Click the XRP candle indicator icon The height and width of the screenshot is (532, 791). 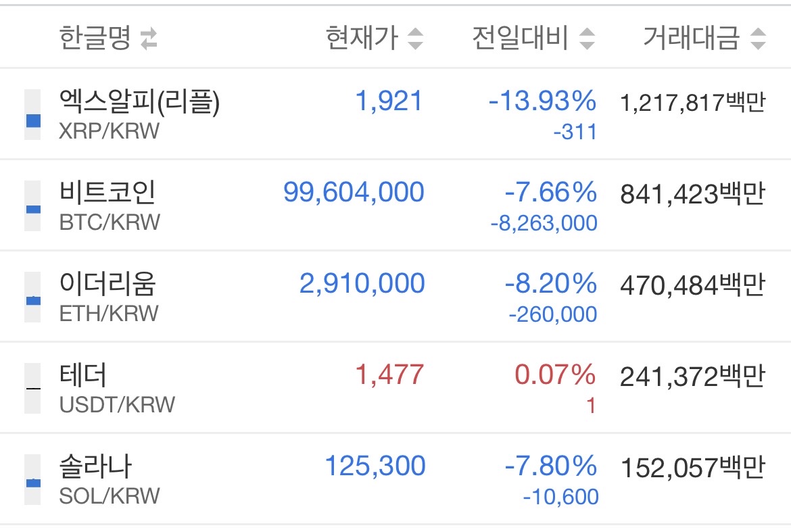32,115
